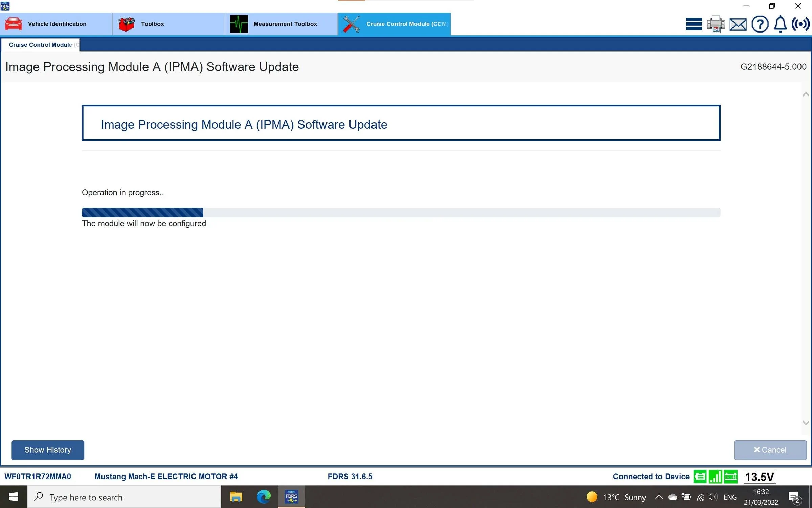
Task: Minimize the FDRS window
Action: click(746, 6)
